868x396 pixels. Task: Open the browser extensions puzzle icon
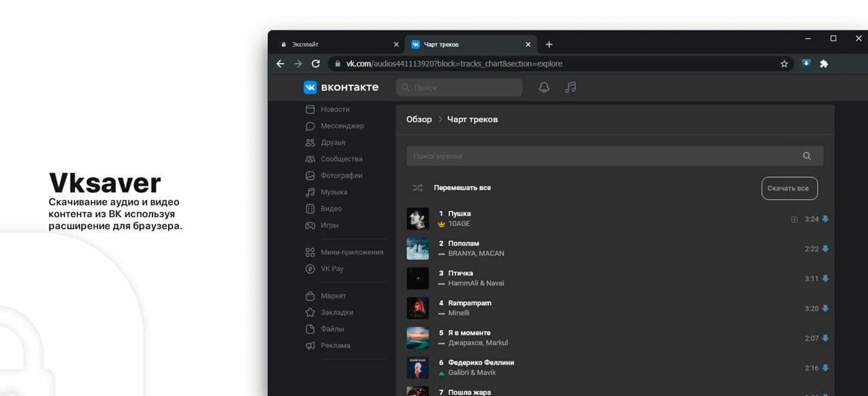pyautogui.click(x=824, y=64)
